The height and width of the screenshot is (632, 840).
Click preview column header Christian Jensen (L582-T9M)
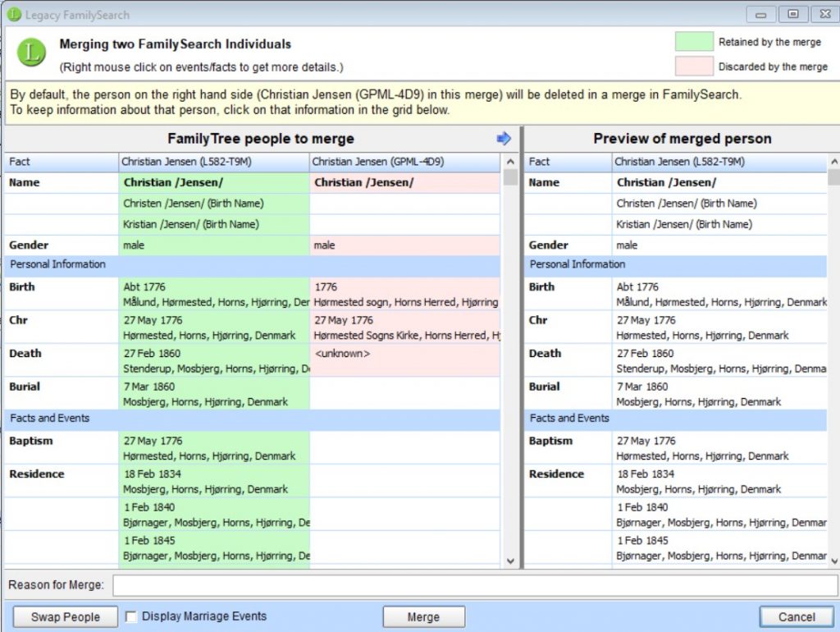(719, 162)
